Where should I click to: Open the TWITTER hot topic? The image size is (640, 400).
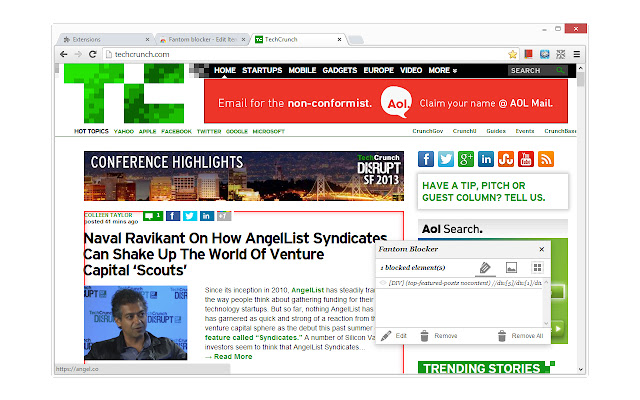209,131
